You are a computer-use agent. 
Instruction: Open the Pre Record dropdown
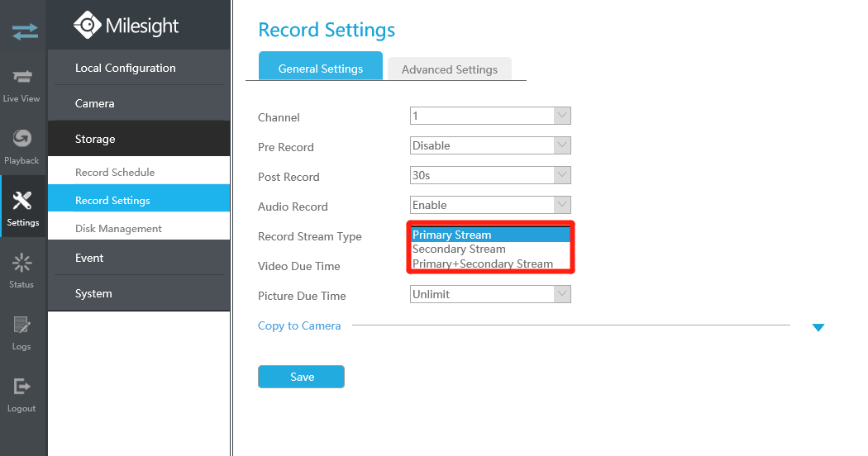(x=490, y=145)
